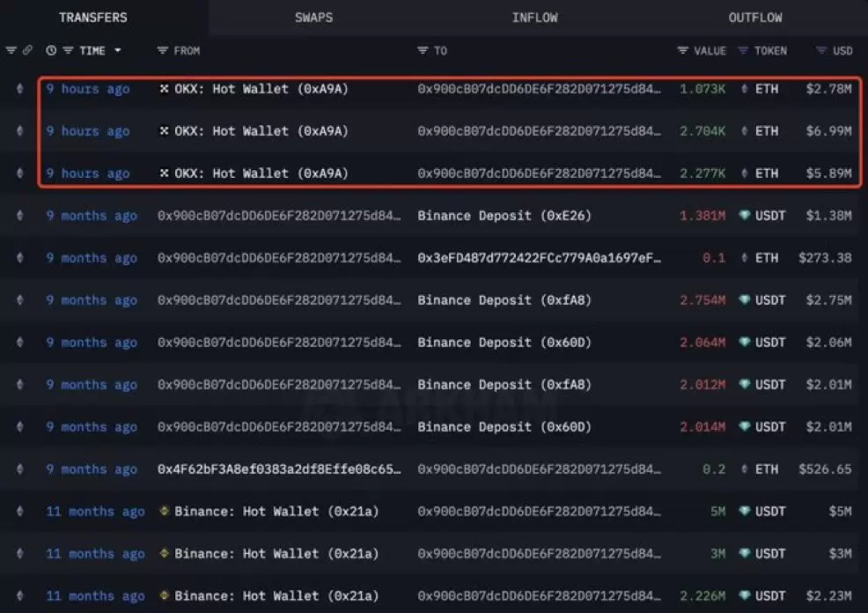Go to the TRANSFERS tab
This screenshot has height=613, width=868.
point(93,18)
